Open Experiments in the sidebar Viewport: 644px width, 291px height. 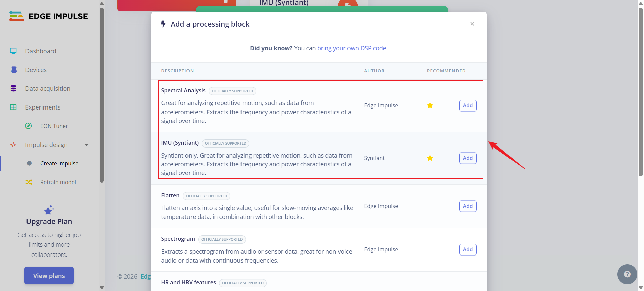(x=43, y=107)
